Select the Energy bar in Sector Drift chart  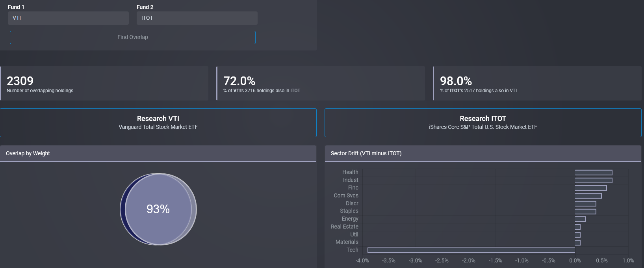click(580, 219)
